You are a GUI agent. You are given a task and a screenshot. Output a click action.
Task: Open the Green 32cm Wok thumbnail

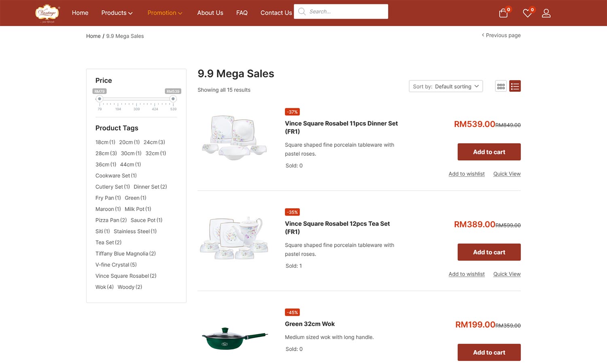pyautogui.click(x=235, y=338)
